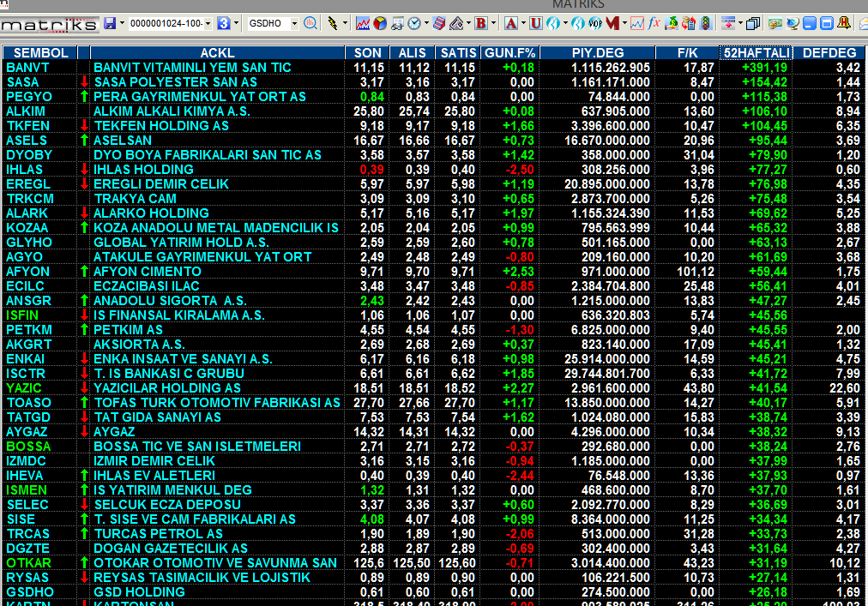
Task: Expand the lightning bolt dropdown arrow
Action: click(x=345, y=23)
